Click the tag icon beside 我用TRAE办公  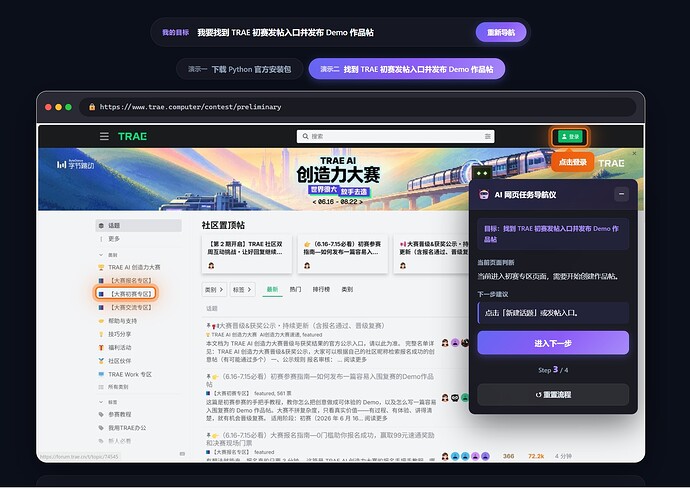(101, 427)
